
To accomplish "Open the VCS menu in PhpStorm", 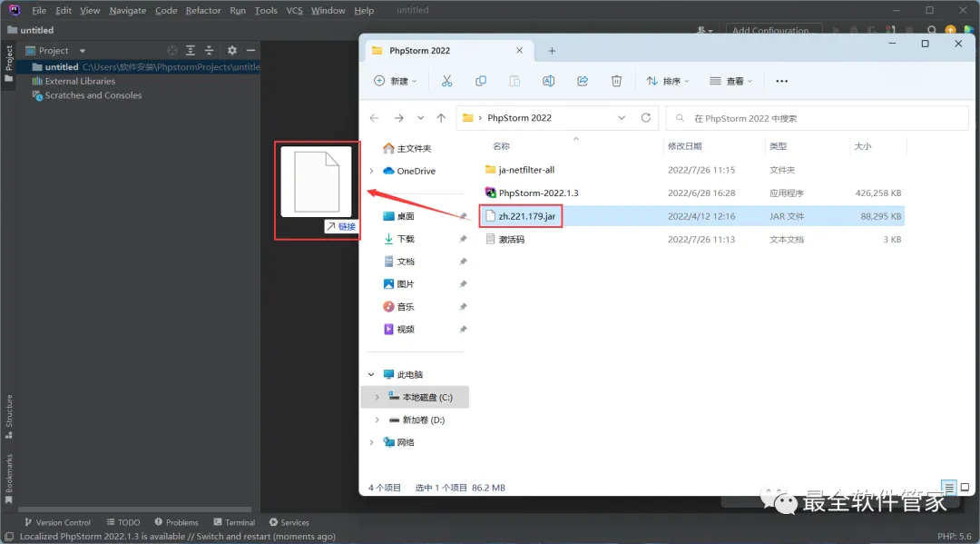I will (294, 10).
